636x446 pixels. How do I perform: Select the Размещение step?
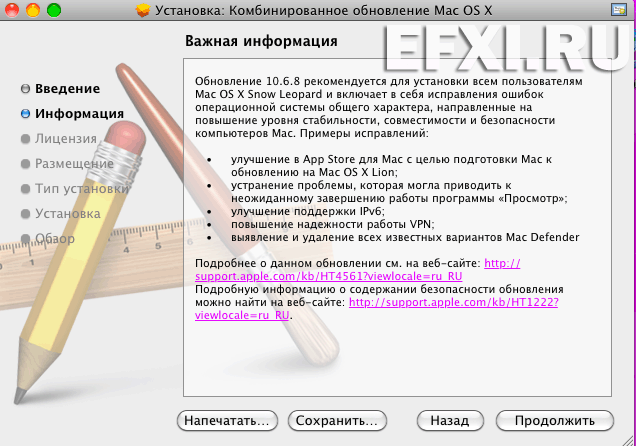point(74,163)
